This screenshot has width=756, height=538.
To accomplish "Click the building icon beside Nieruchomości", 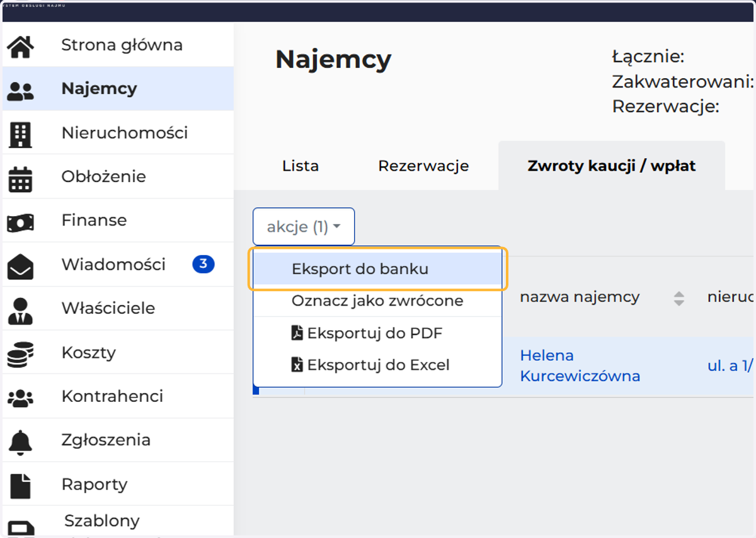I will point(20,134).
